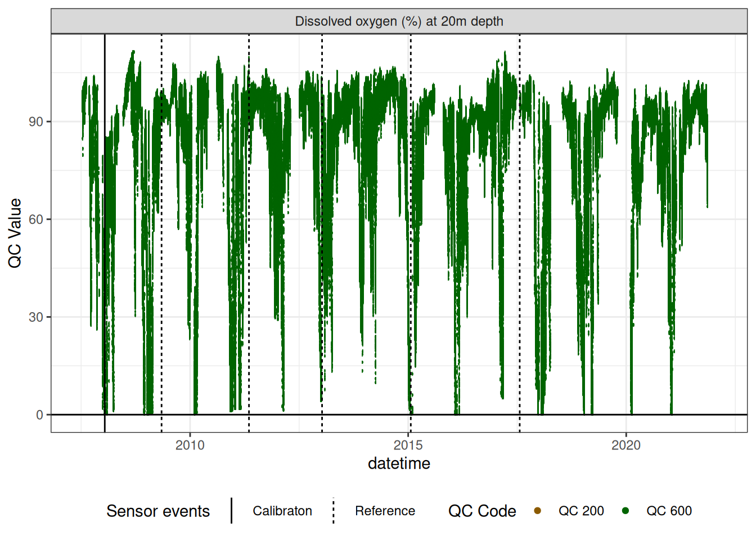
Task: Click the solid Calibraton line legend key
Action: click(x=231, y=511)
